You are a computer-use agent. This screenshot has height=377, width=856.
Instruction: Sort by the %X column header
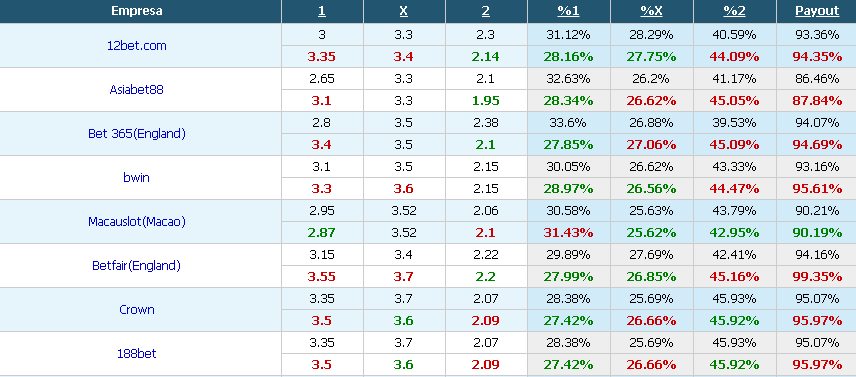[651, 11]
